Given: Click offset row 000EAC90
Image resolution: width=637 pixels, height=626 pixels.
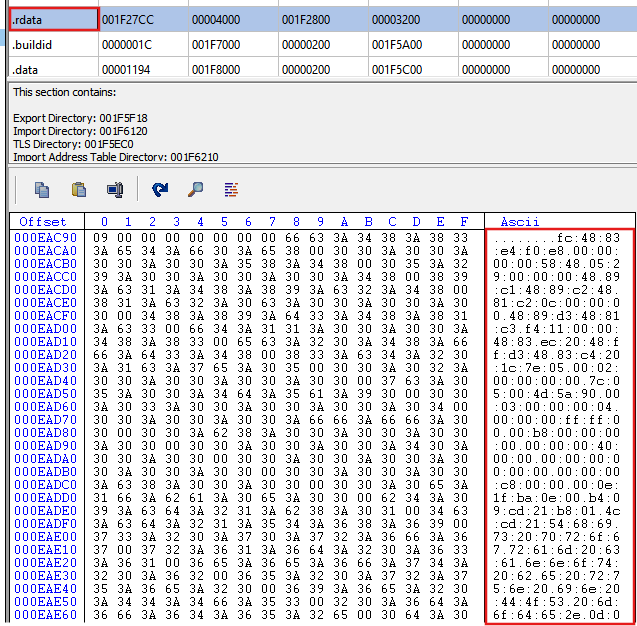Looking at the screenshot, I should point(46,238).
